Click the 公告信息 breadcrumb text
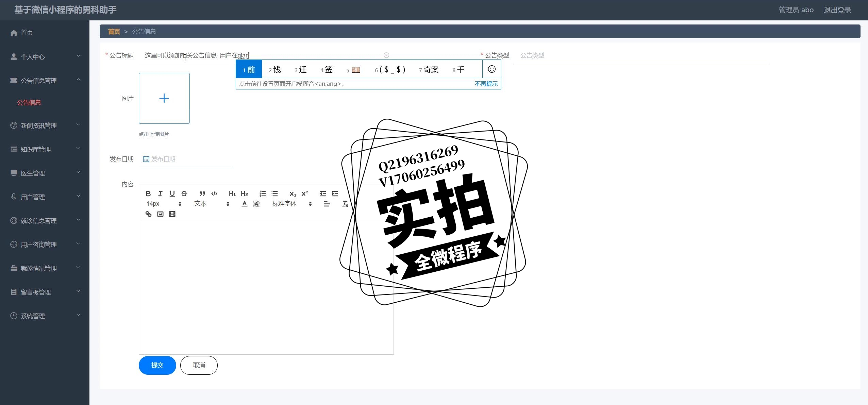Image resolution: width=868 pixels, height=405 pixels. click(144, 32)
